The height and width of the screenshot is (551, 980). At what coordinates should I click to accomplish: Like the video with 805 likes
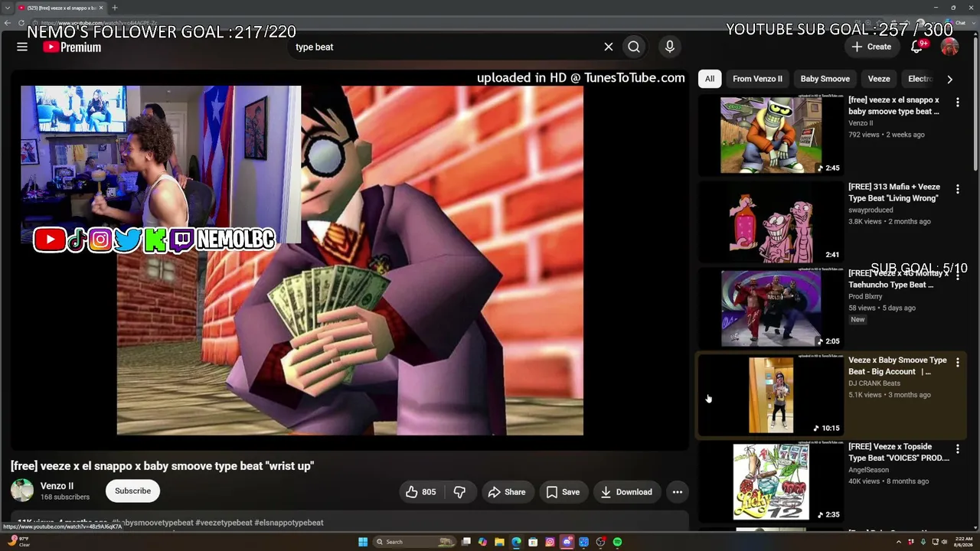420,492
